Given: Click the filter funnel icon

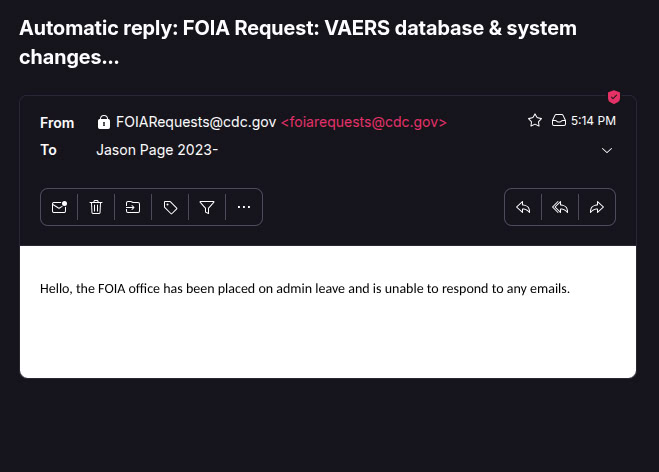Looking at the screenshot, I should click(x=207, y=207).
